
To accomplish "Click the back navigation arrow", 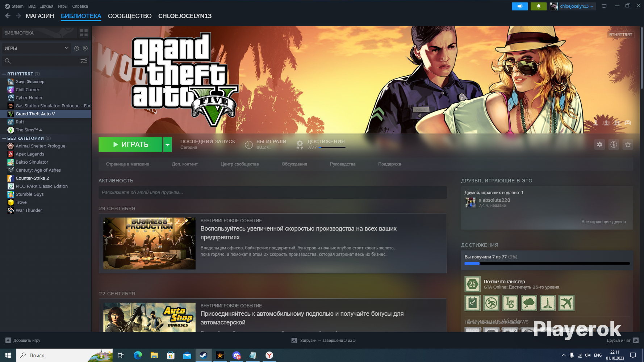I will click(x=8, y=16).
